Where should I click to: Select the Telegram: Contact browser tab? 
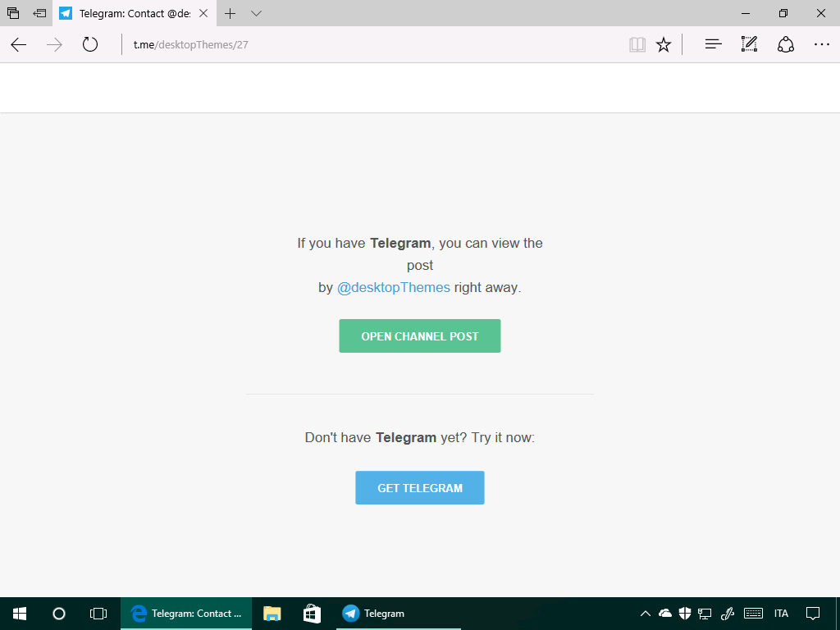tap(134, 13)
